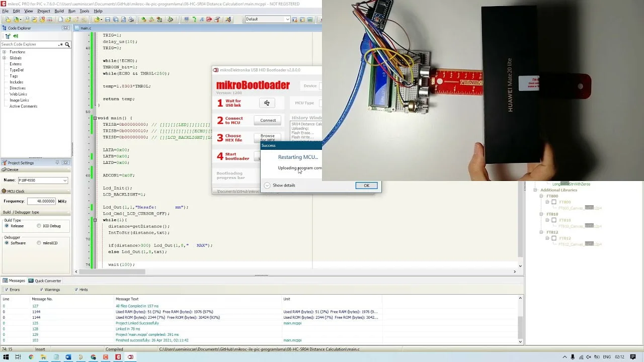This screenshot has height=362, width=644.
Task: Click the open file folder icon
Action: (97, 19)
